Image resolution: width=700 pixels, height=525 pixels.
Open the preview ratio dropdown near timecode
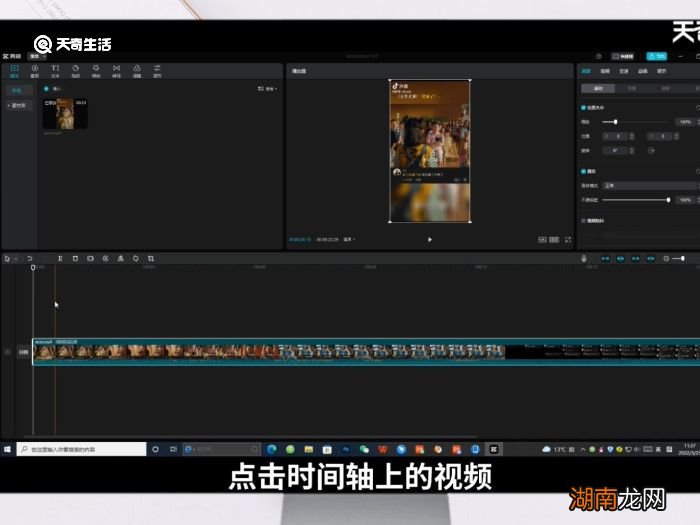(349, 240)
